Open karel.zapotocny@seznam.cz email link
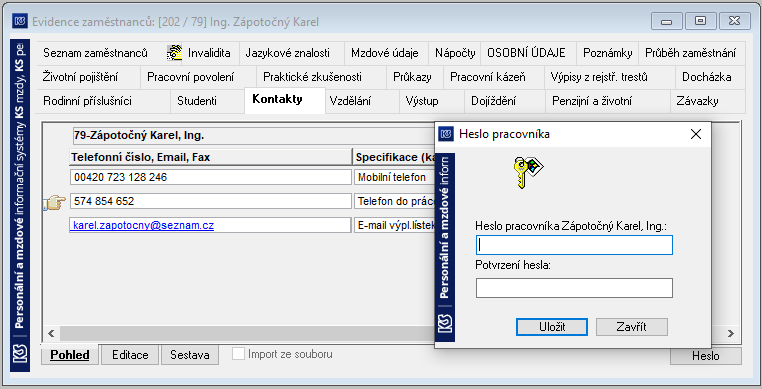762x389 pixels. pyautogui.click(x=143, y=225)
